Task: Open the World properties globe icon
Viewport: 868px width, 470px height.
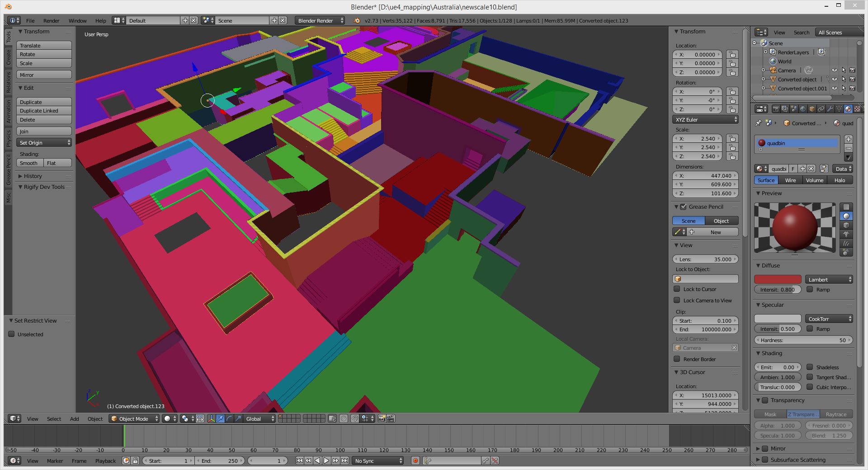Action: point(803,109)
